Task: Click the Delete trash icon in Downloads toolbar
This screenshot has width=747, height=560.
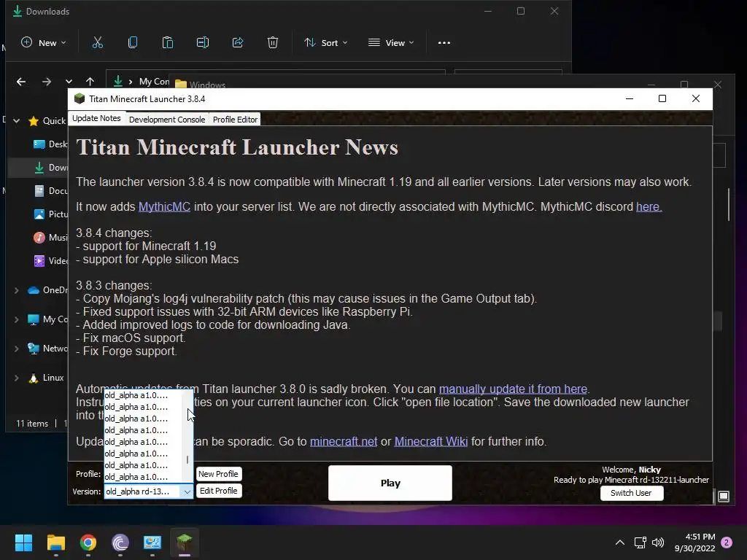Action: pos(273,43)
